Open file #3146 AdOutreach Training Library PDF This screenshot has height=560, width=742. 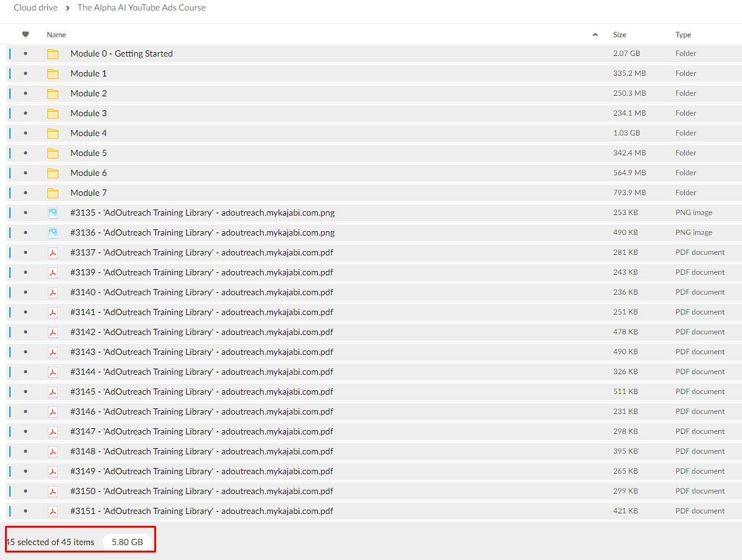(x=202, y=411)
